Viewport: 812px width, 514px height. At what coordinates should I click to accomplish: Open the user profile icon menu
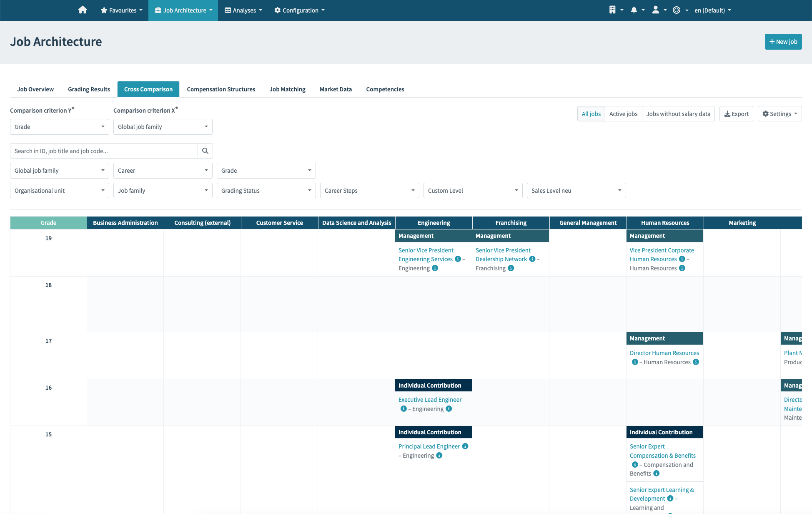click(659, 10)
